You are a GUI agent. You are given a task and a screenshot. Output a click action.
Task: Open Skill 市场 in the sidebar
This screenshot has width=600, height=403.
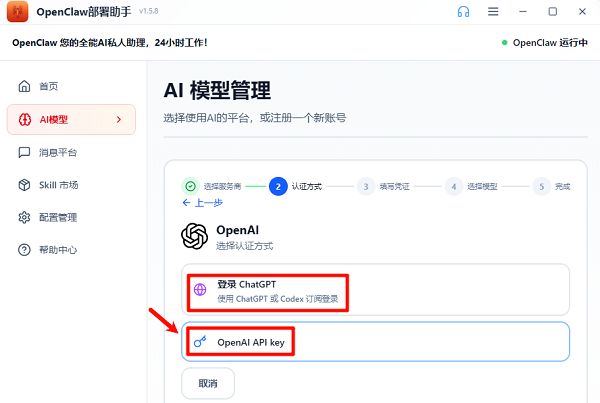[71, 185]
